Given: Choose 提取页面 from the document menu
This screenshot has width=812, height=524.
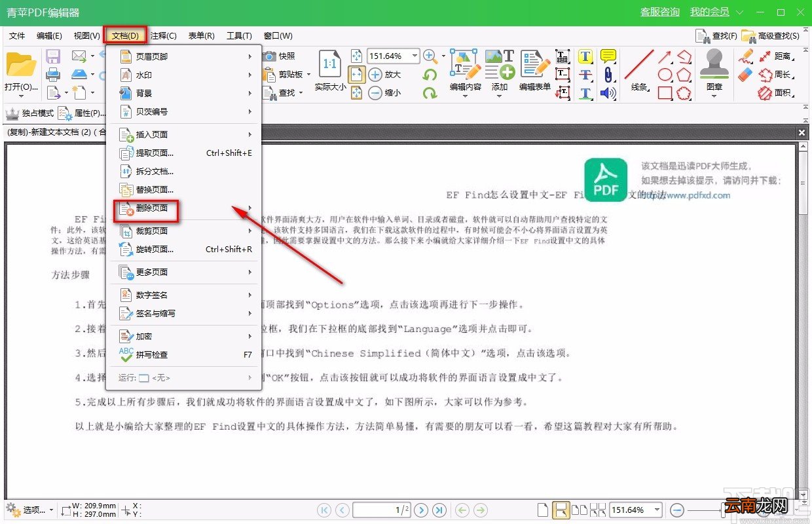Looking at the screenshot, I should point(185,153).
